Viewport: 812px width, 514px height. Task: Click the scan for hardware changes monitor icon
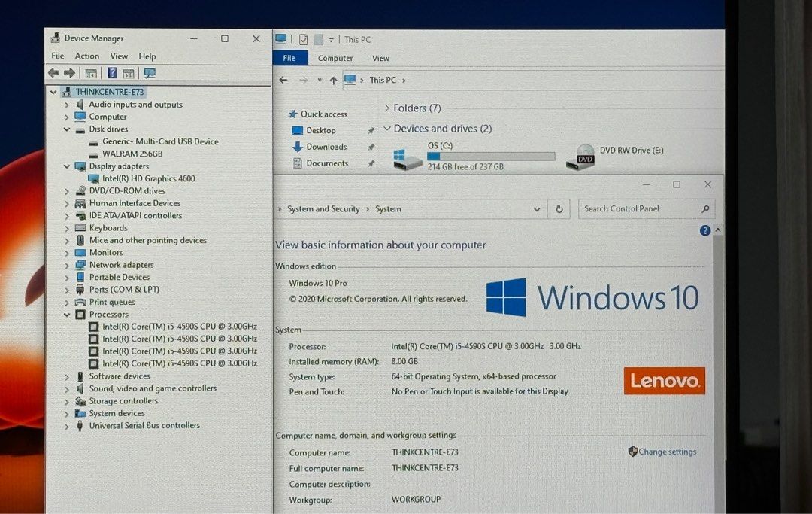pyautogui.click(x=150, y=73)
